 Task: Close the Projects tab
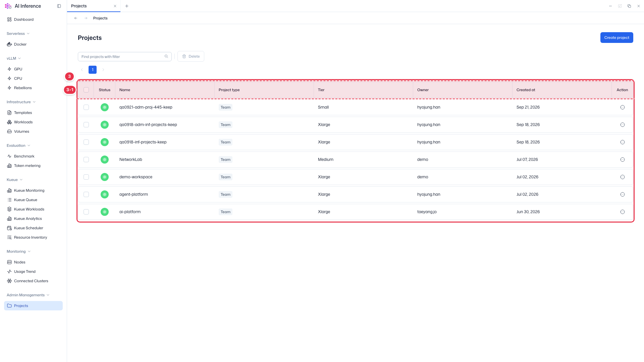click(115, 6)
